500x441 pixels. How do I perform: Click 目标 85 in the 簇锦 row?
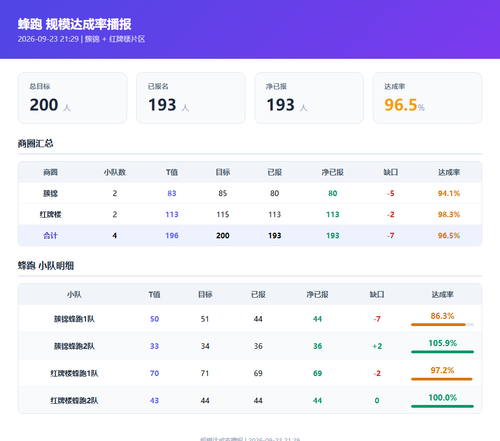223,193
